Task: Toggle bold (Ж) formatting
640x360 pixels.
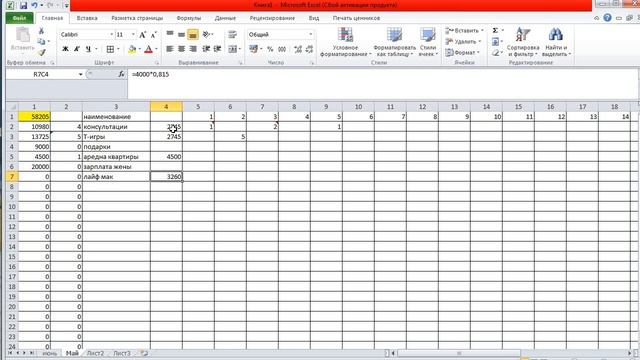Action: (65, 49)
